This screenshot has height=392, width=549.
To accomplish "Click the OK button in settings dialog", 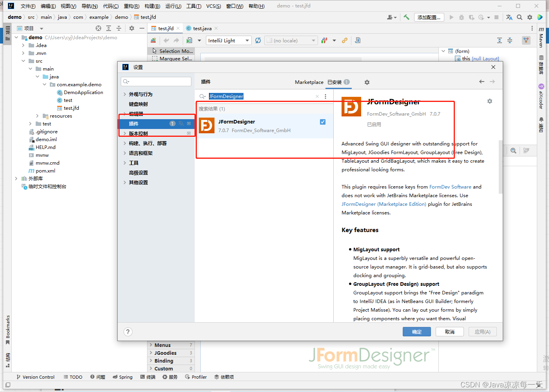I will (x=417, y=332).
